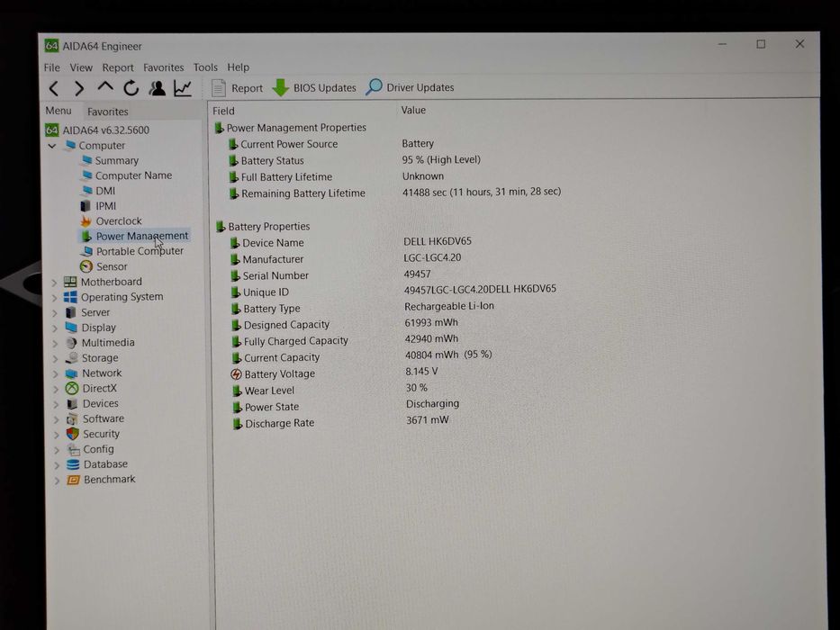840x630 pixels.
Task: Click the Sensor gauge icon
Action: tap(86, 266)
